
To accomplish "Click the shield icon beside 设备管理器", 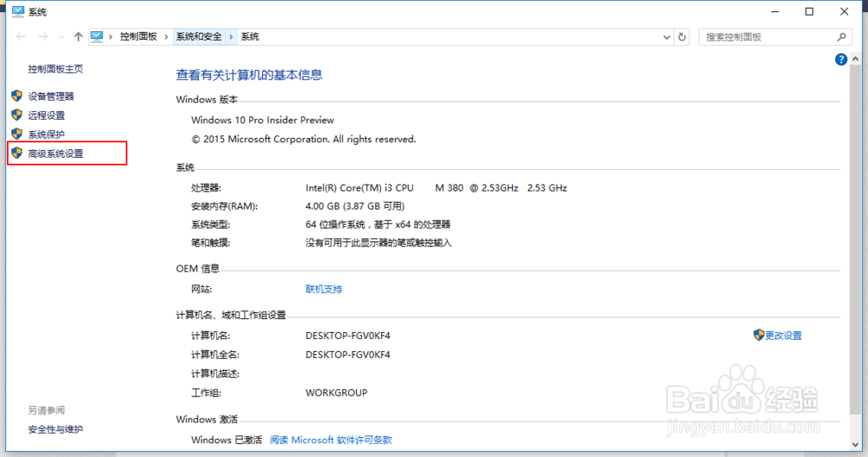I will click(x=16, y=95).
